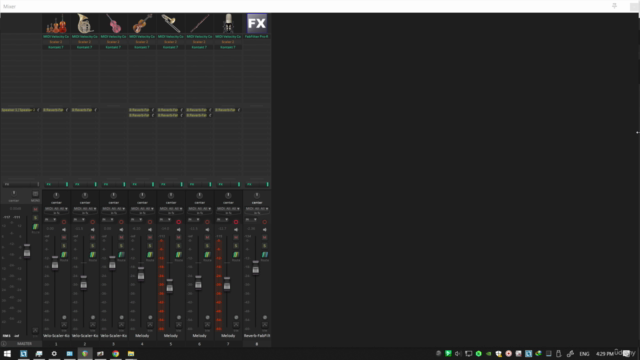640x360 pixels.
Task: Mute channel 1 with M button
Action: 64,237
